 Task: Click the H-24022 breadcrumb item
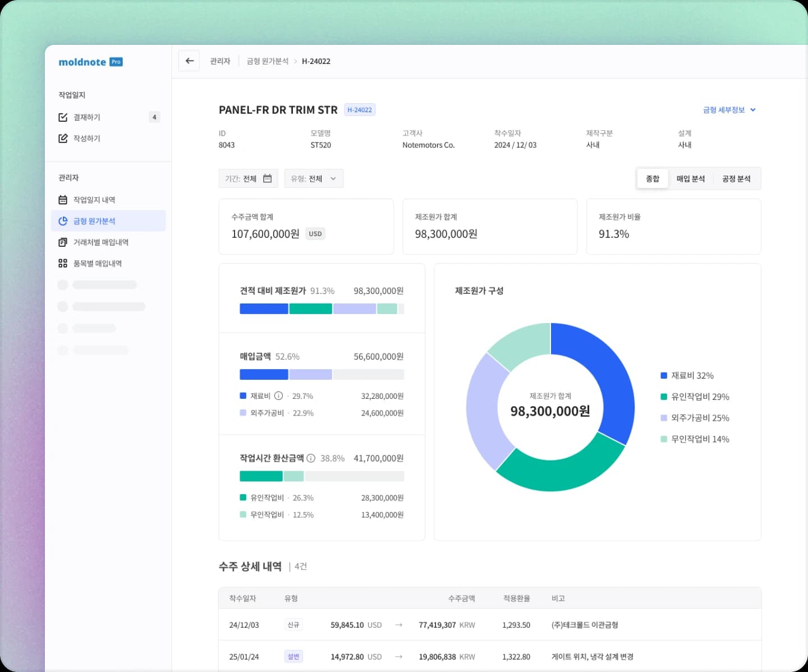click(316, 61)
